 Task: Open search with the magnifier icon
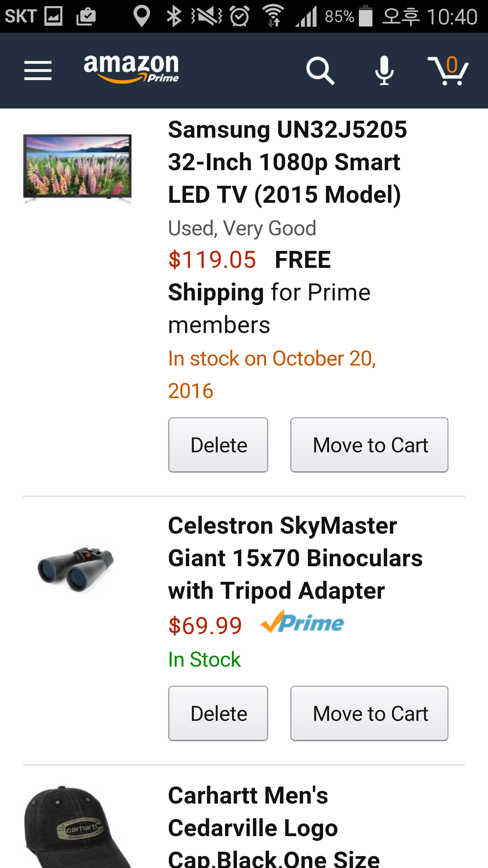[320, 71]
